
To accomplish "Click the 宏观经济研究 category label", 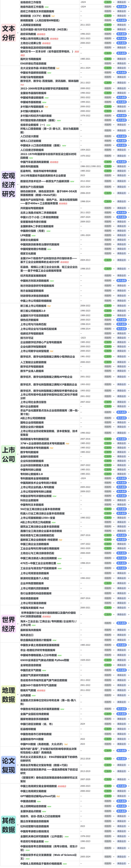I will tap(8, 185).
